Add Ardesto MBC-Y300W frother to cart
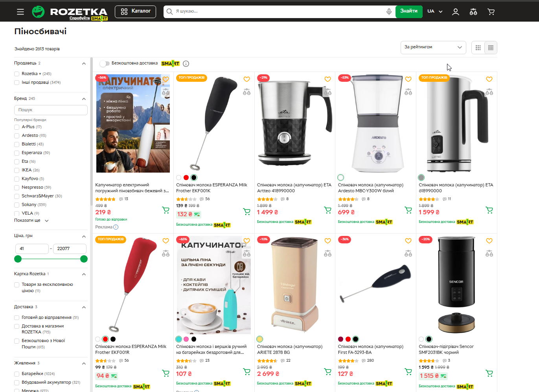 [408, 210]
